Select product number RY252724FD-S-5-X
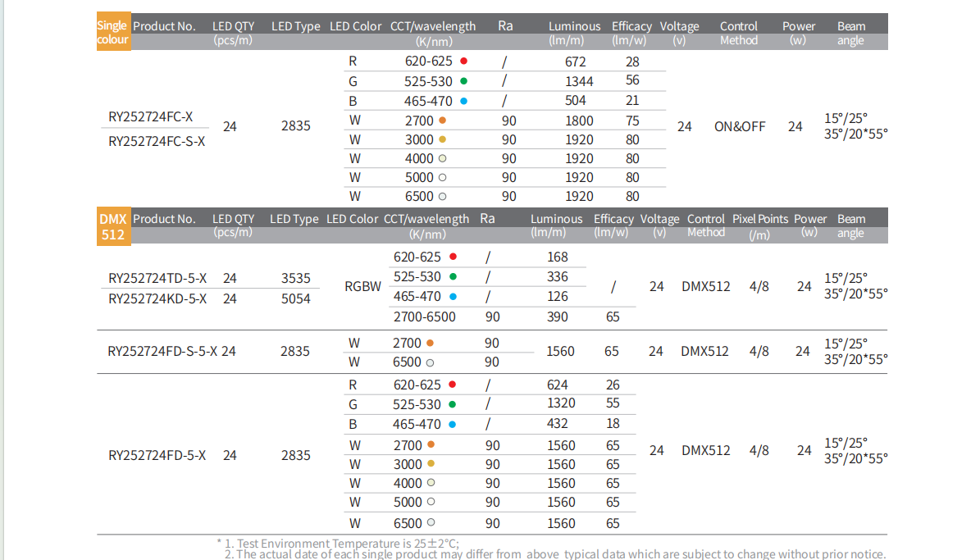The image size is (980, 560). click(162, 351)
